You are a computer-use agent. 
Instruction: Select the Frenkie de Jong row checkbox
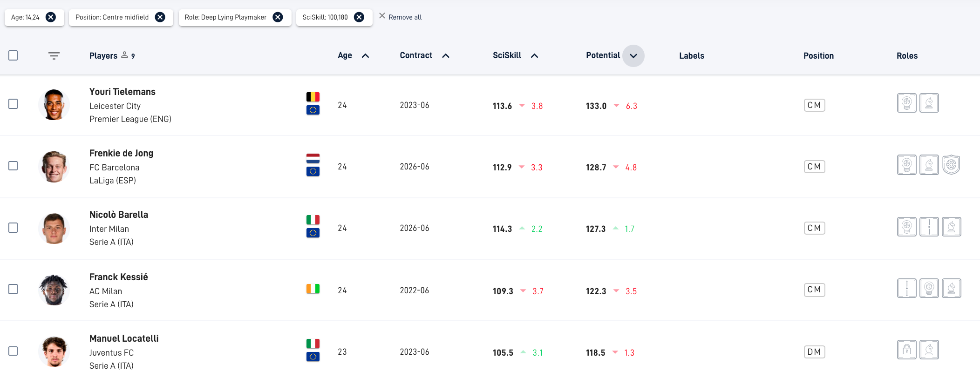[x=13, y=166]
